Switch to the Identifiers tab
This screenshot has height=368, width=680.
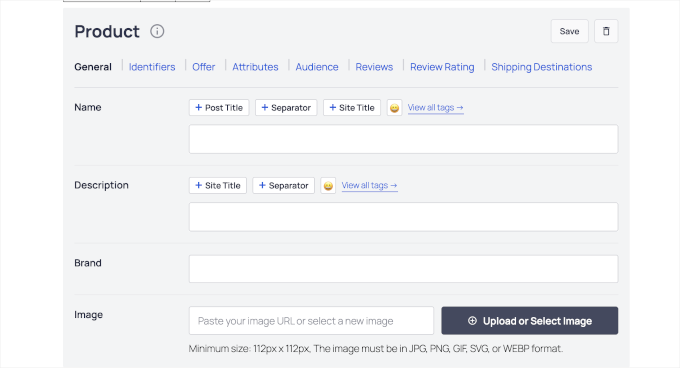tap(152, 67)
